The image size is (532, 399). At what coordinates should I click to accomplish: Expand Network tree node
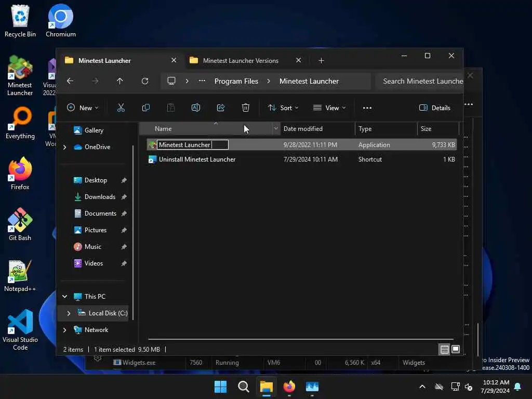pyautogui.click(x=64, y=330)
